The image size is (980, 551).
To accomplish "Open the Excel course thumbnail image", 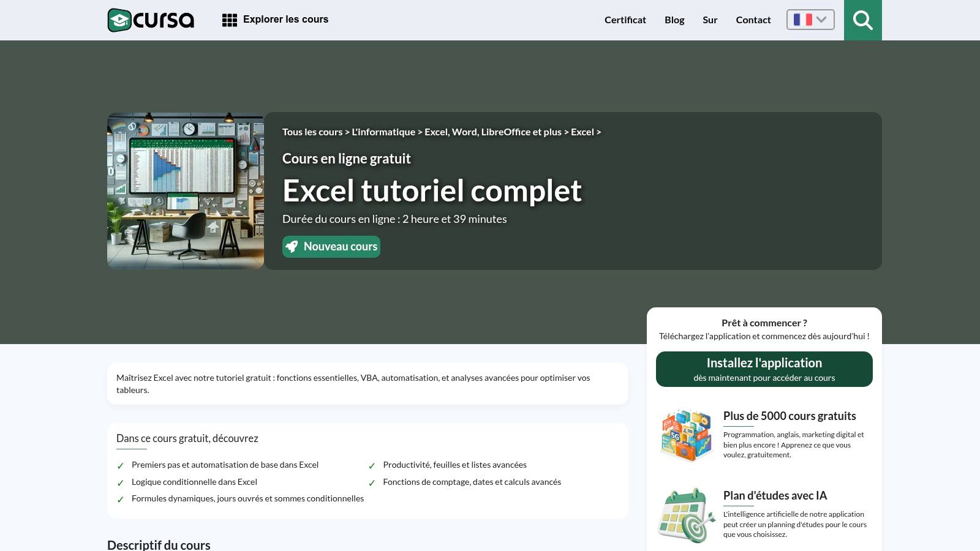I will [x=186, y=190].
